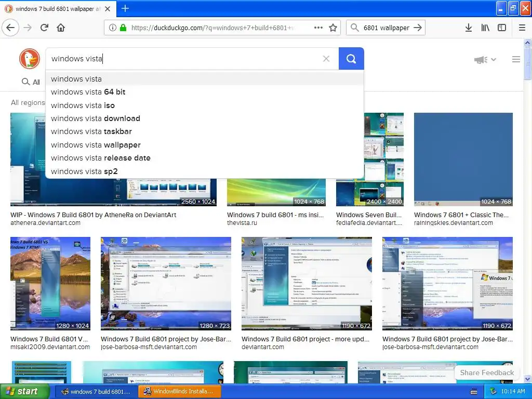Open the DuckDuckGo side menu icon

click(516, 60)
